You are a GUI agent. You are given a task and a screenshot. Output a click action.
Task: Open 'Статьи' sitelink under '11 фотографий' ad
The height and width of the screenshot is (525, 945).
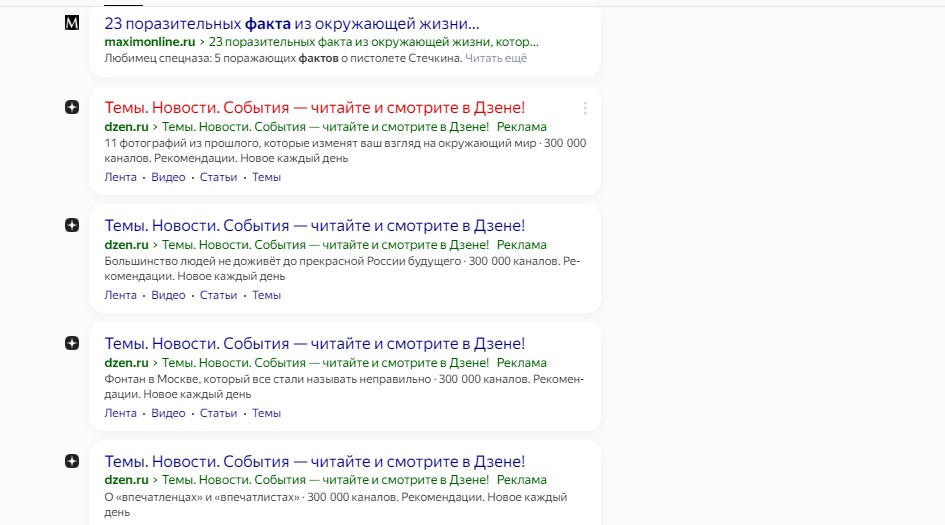pyautogui.click(x=218, y=177)
